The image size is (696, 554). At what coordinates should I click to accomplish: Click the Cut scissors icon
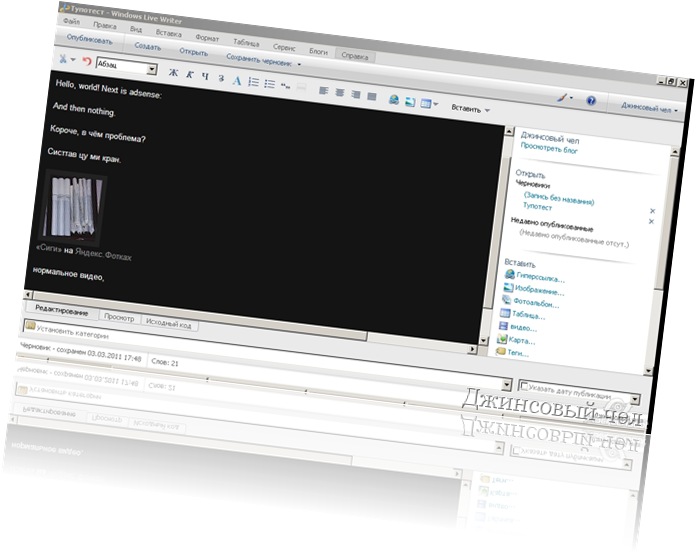tap(63, 58)
